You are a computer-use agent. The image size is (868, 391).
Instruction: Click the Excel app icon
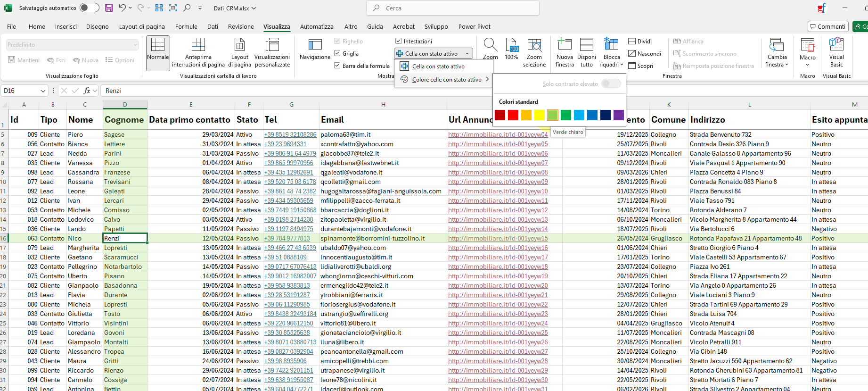coord(8,8)
